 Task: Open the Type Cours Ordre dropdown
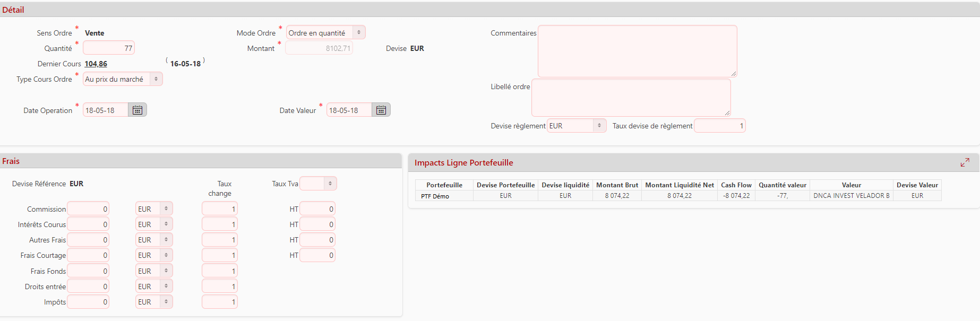tap(123, 79)
